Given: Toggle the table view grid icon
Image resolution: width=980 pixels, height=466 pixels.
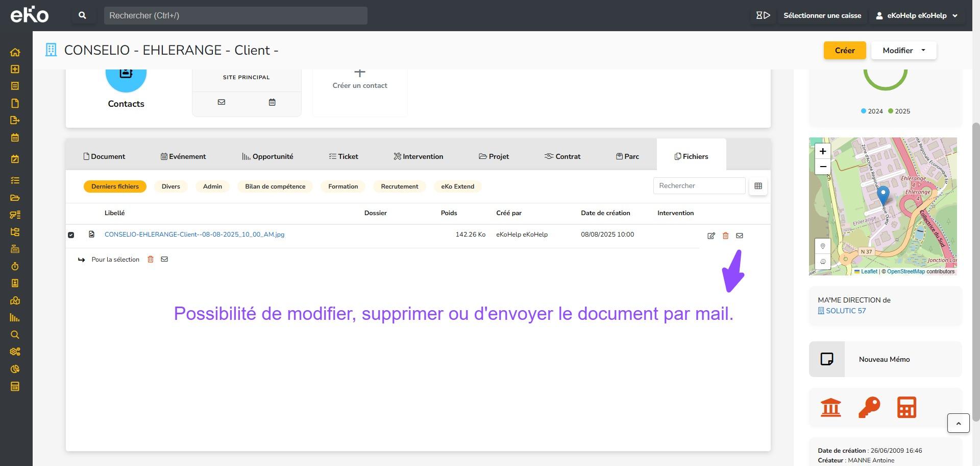Looking at the screenshot, I should [758, 186].
